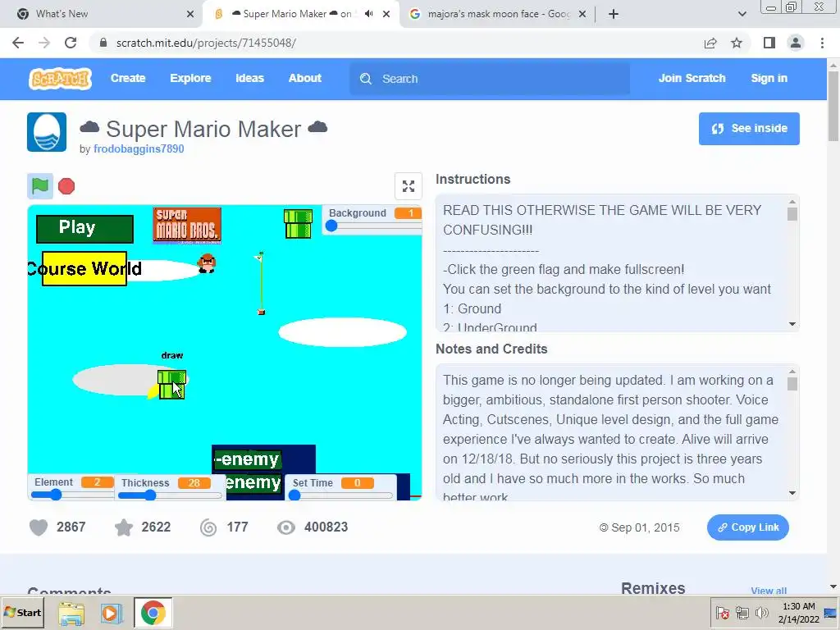Screen dimensions: 840x630
Task: Open frodobaggins7890's avatar thumbnail
Action: [47, 132]
